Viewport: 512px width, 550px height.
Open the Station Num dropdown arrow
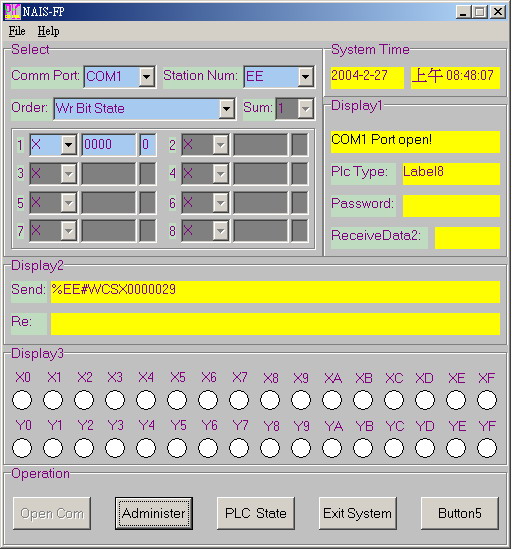click(x=305, y=76)
